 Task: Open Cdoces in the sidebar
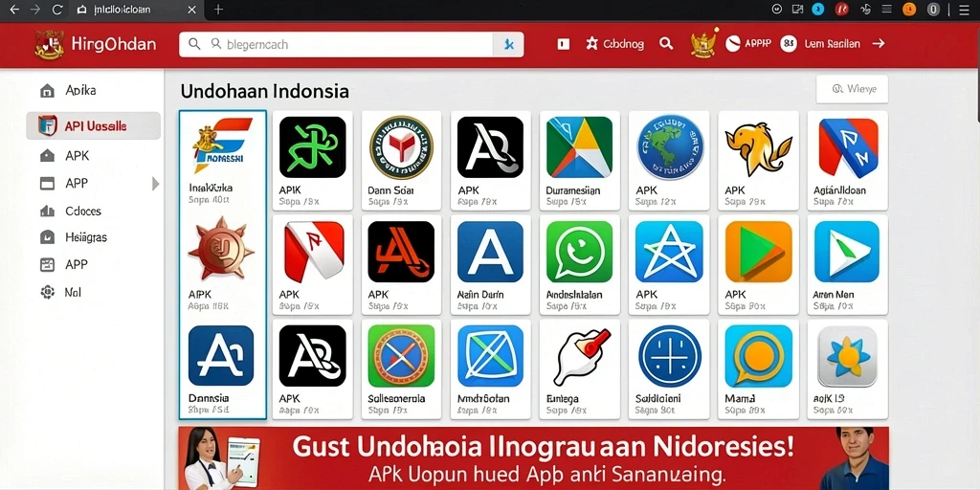coord(70,212)
